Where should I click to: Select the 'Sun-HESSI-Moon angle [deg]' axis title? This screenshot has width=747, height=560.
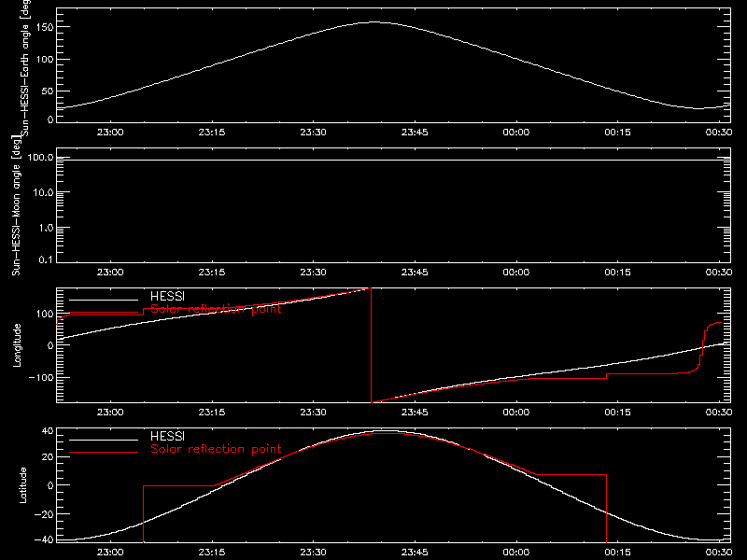[16, 205]
